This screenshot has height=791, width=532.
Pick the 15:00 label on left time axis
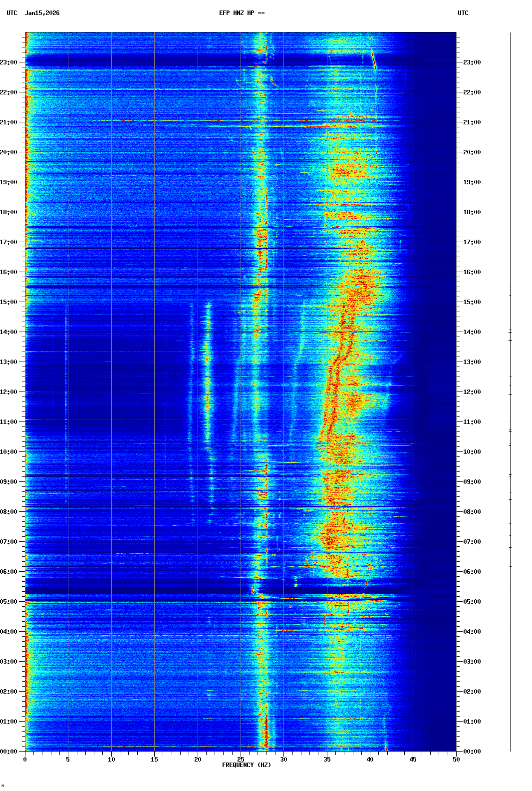(9, 302)
